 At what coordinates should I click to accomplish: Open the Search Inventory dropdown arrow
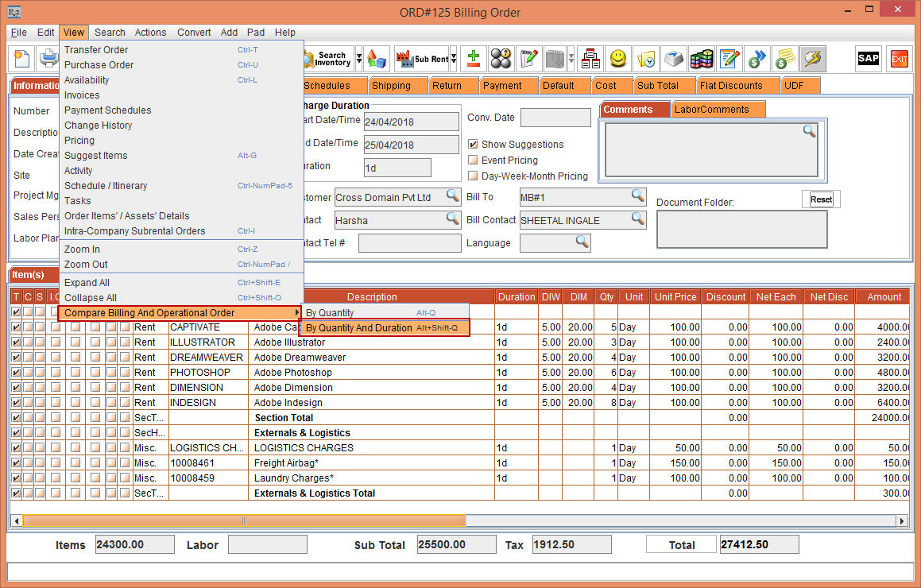pos(359,59)
